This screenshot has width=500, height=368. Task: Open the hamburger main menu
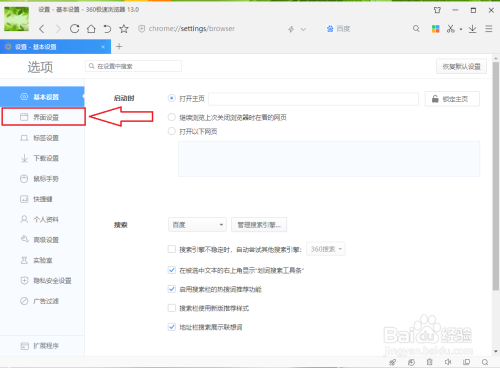[x=489, y=29]
